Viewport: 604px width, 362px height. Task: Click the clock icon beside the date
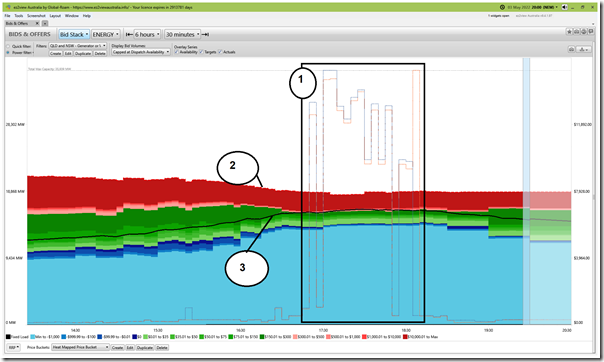coord(502,7)
